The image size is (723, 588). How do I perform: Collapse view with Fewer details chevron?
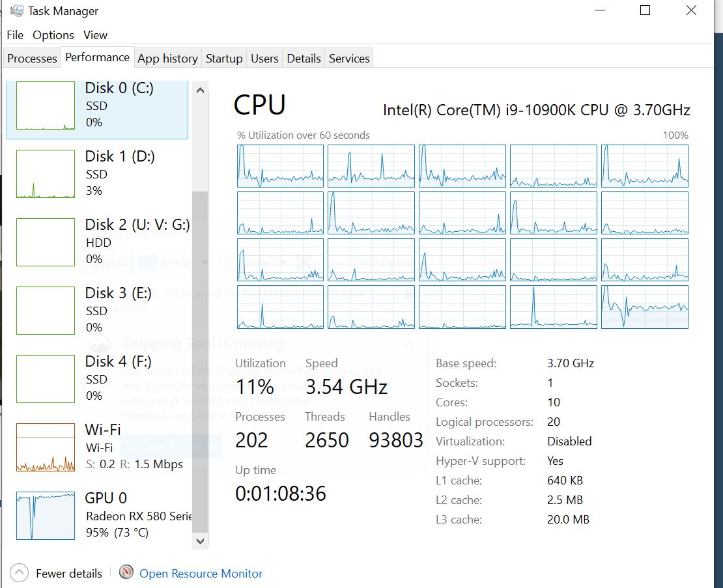19,573
